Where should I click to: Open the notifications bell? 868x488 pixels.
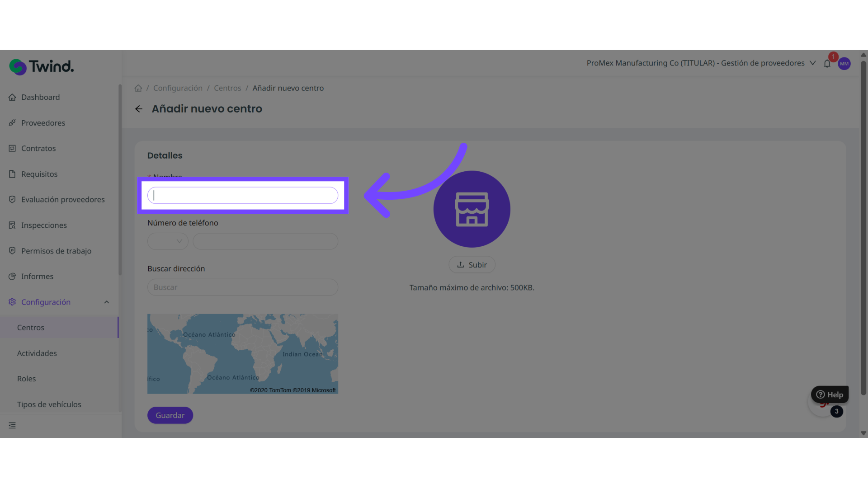pyautogui.click(x=827, y=64)
